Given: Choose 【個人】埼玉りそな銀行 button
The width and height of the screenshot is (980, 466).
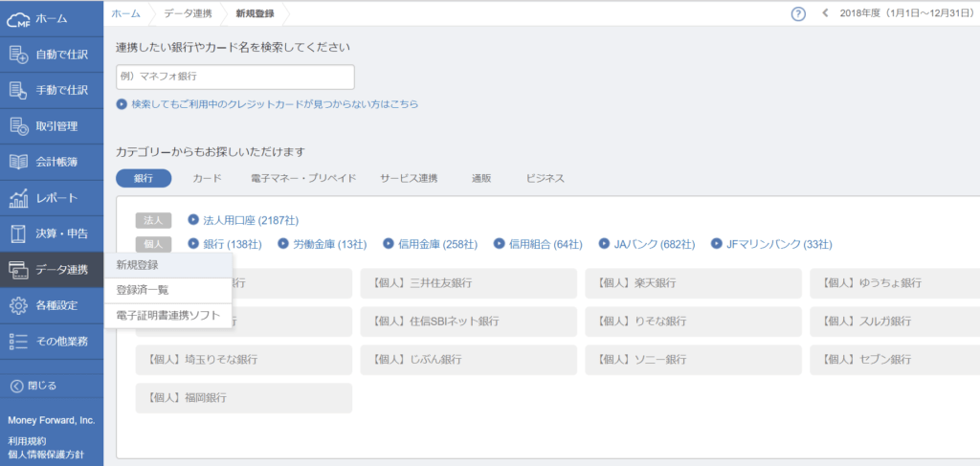Looking at the screenshot, I should coord(244,360).
